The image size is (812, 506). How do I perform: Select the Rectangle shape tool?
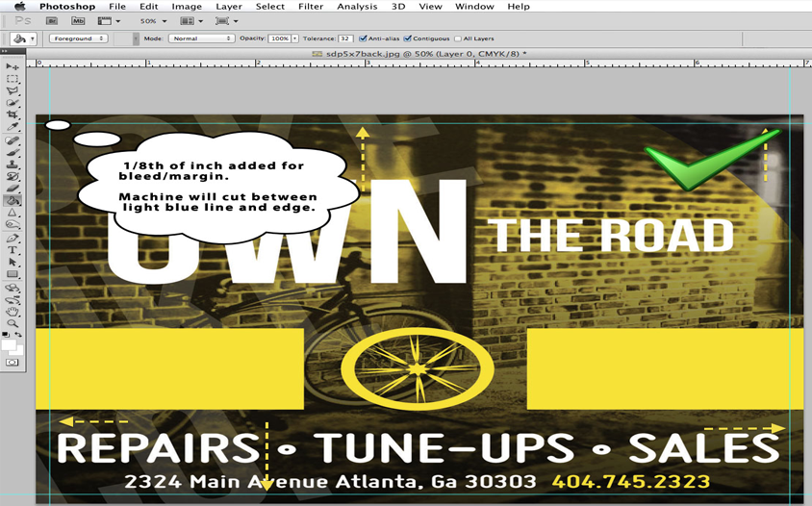13,274
